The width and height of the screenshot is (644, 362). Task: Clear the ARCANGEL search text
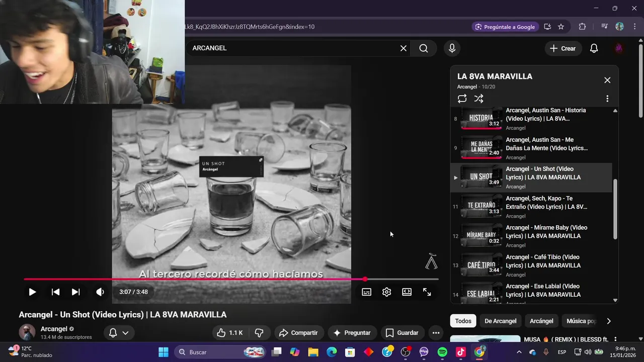404,48
